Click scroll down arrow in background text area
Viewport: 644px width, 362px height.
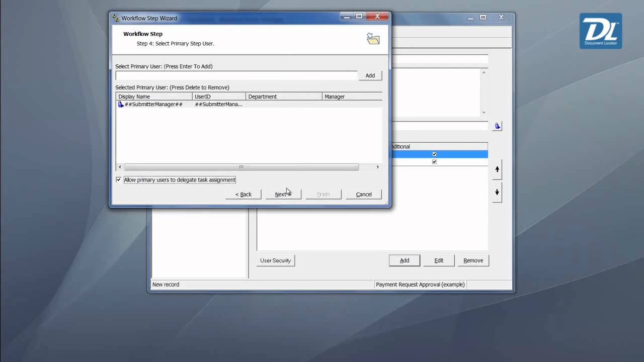484,113
